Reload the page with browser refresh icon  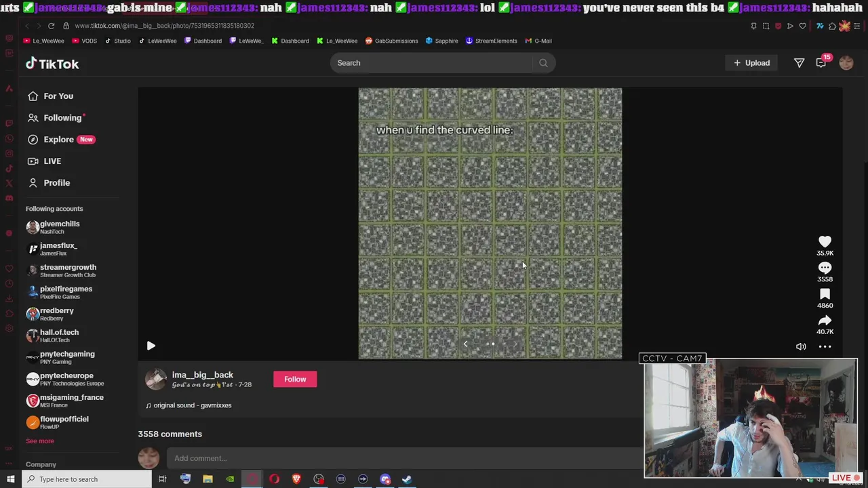pos(51,26)
